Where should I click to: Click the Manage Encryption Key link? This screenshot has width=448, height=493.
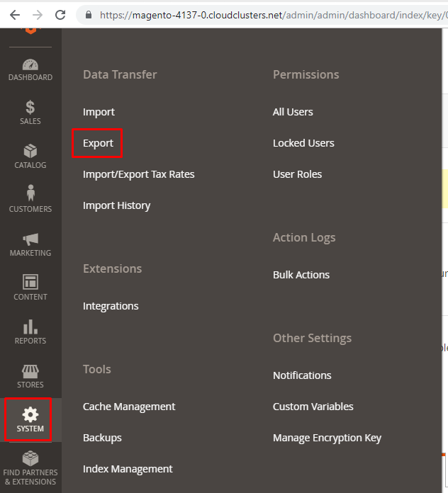(x=327, y=438)
